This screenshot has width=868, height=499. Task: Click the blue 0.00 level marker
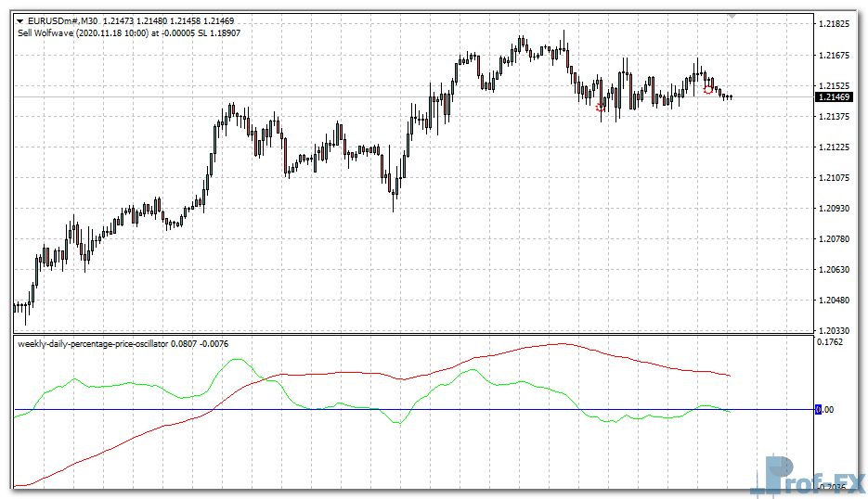click(818, 409)
